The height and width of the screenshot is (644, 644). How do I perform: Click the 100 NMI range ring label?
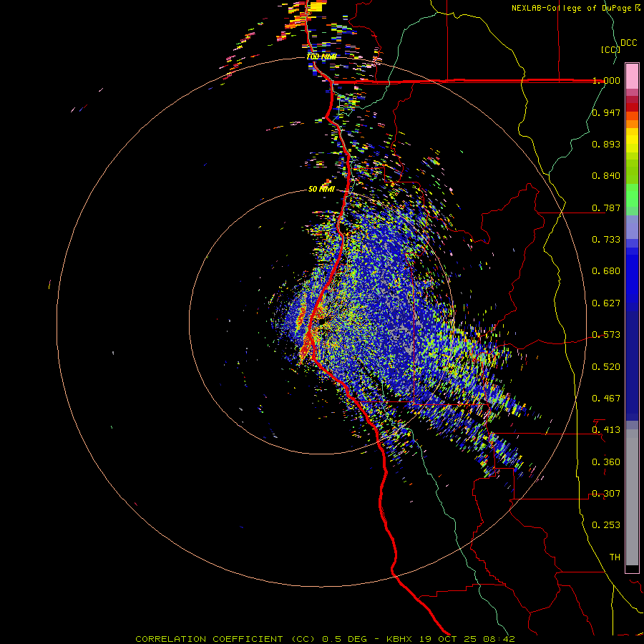coord(321,57)
